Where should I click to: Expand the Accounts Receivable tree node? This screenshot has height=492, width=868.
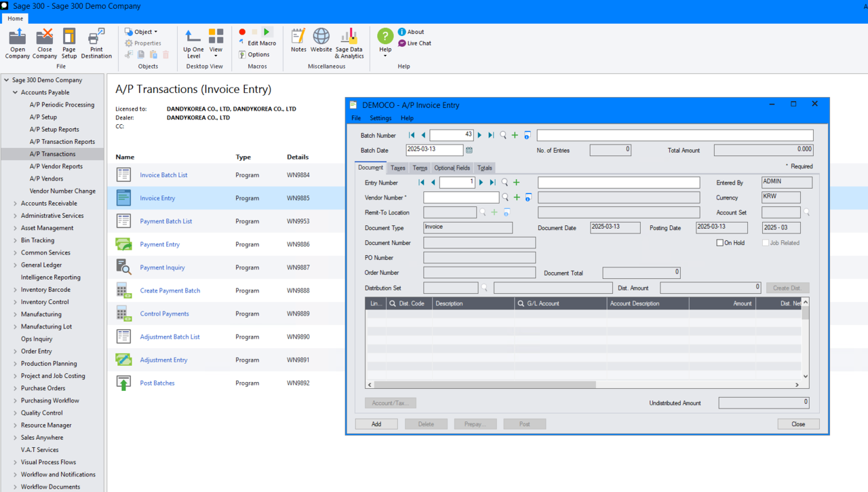(16, 204)
